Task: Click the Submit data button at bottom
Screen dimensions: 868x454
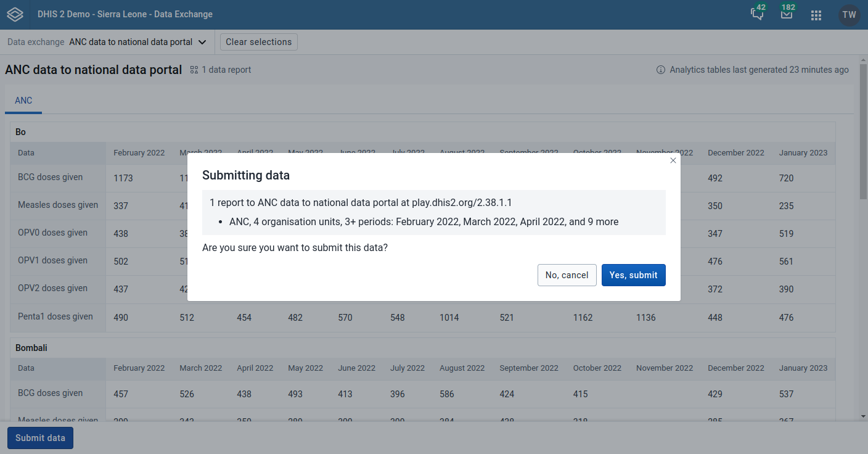Action: pyautogui.click(x=40, y=438)
